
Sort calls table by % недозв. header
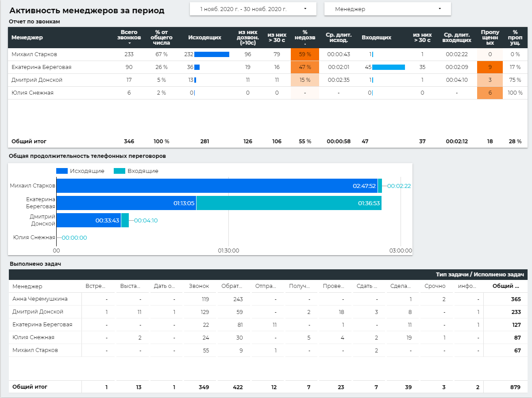tap(305, 38)
